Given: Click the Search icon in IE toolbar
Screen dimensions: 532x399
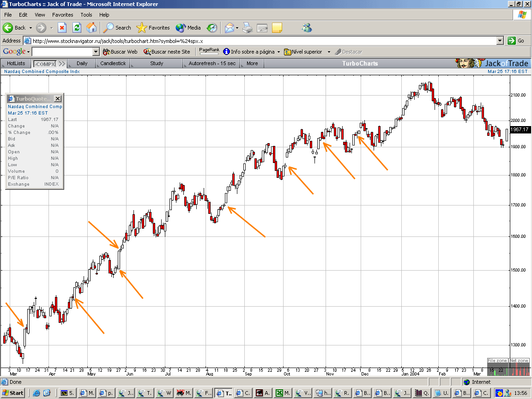Looking at the screenshot, I should click(x=117, y=28).
